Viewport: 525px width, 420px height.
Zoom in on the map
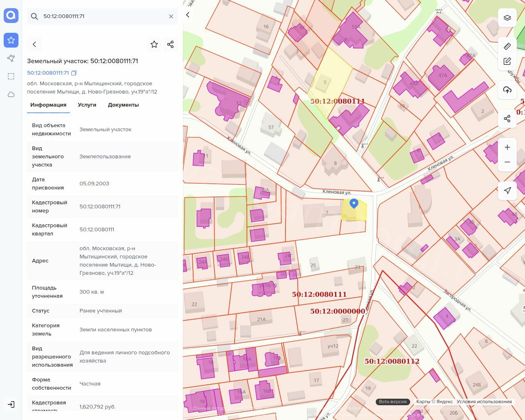coord(507,147)
